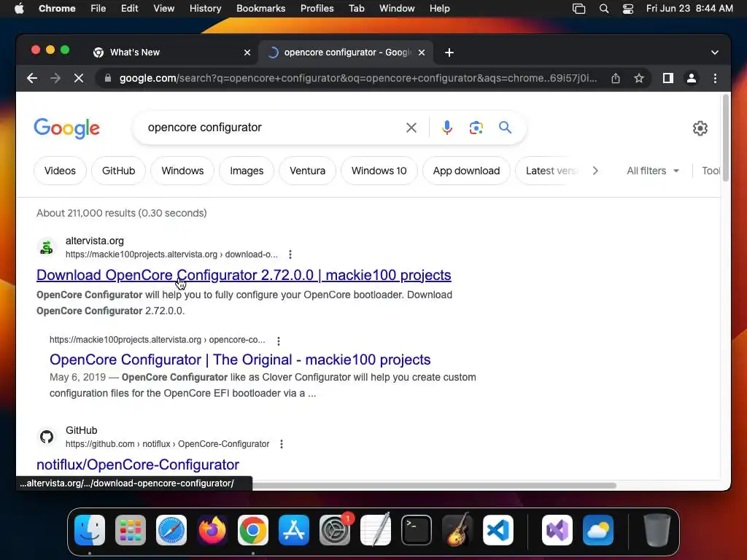
Task: Open Chrome profile avatar icon
Action: coord(692,78)
